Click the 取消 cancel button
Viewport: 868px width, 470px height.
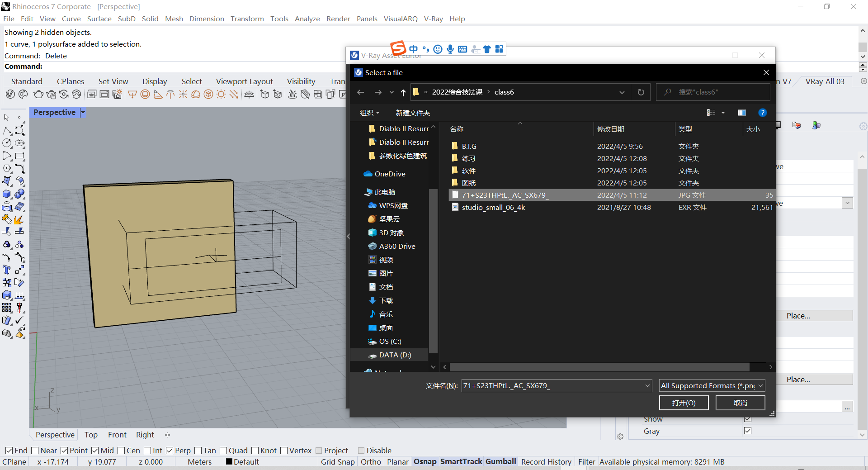click(740, 403)
